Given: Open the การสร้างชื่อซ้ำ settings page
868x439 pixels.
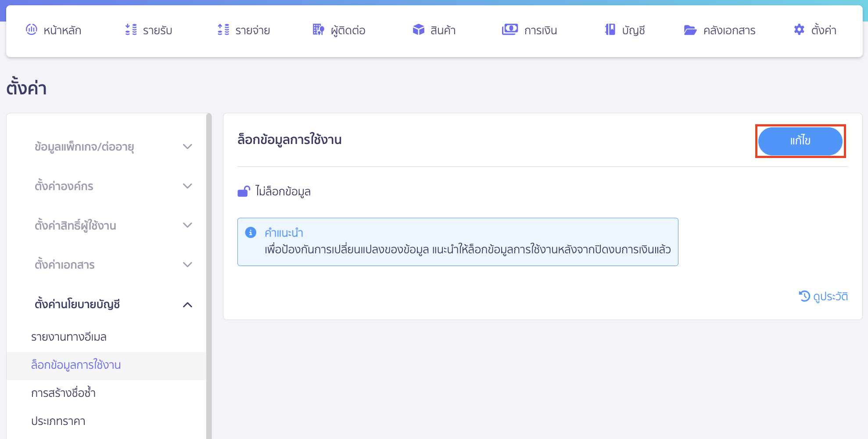Looking at the screenshot, I should [65, 393].
